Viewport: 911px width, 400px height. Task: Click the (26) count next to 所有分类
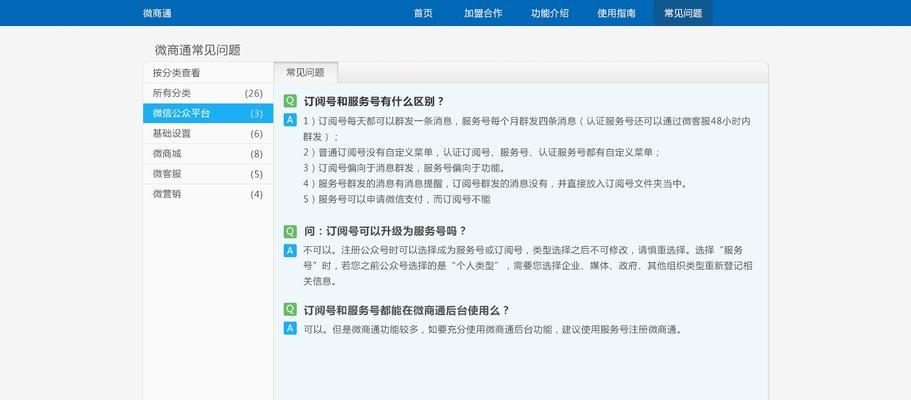tap(254, 93)
